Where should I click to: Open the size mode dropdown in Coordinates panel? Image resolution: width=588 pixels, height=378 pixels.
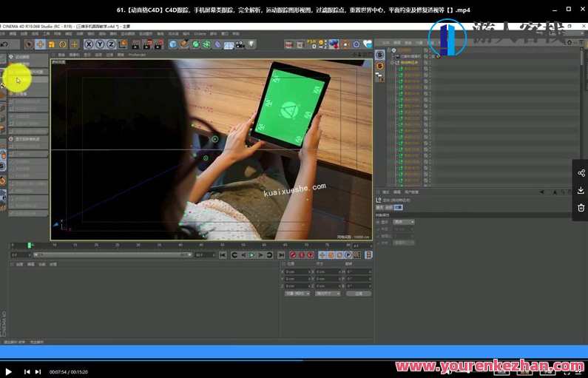(328, 294)
